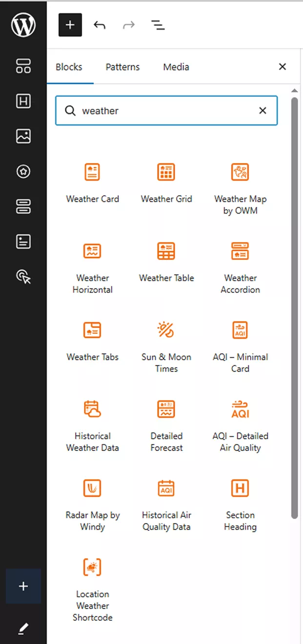Click the star badge sidebar icon
303x644 pixels.
pos(23,171)
